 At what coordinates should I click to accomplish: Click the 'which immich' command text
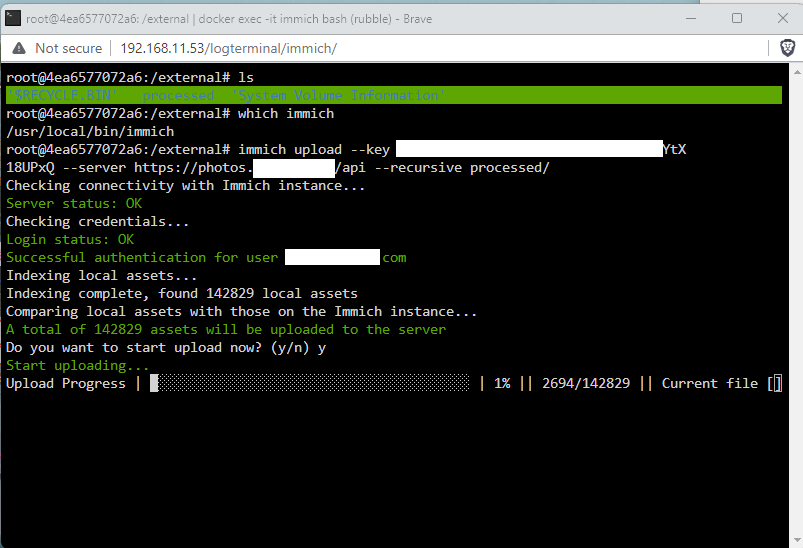[x=286, y=113]
